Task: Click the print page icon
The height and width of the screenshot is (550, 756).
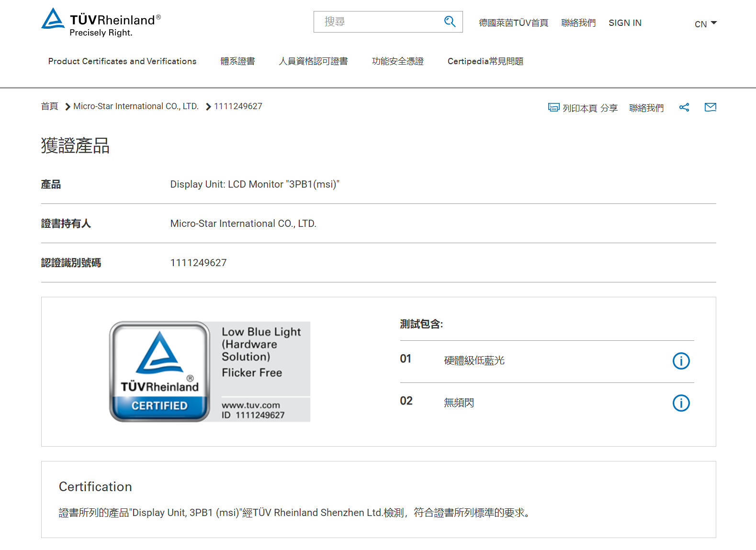Action: click(553, 108)
